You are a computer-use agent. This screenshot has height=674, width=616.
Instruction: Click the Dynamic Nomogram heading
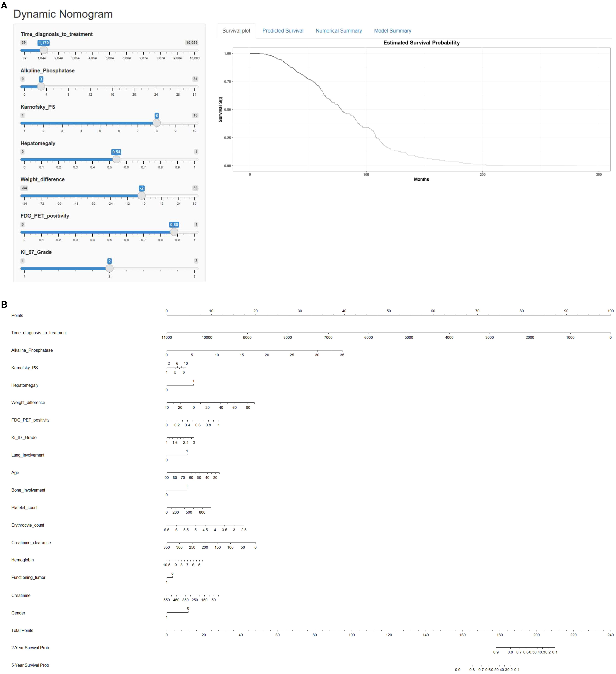63,14
